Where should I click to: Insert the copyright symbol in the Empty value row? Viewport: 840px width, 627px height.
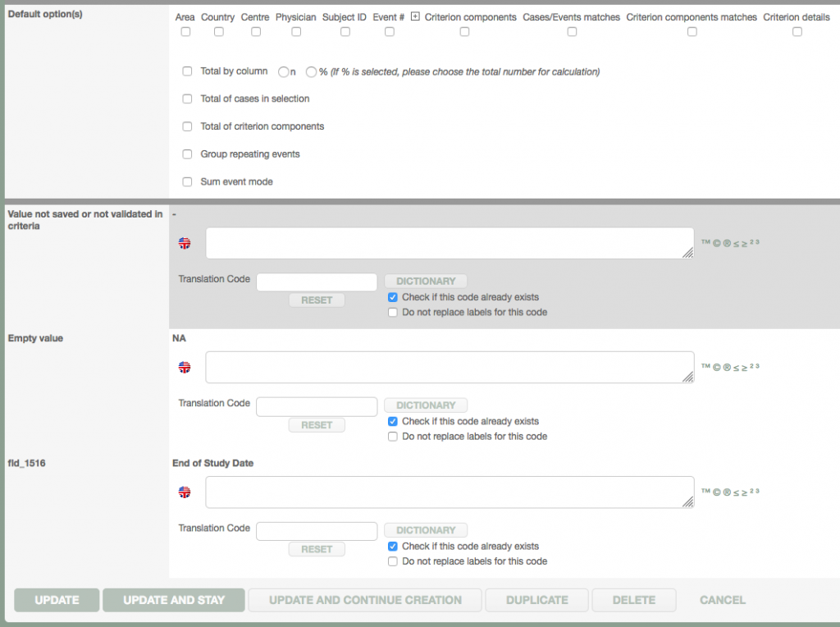pyautogui.click(x=717, y=367)
